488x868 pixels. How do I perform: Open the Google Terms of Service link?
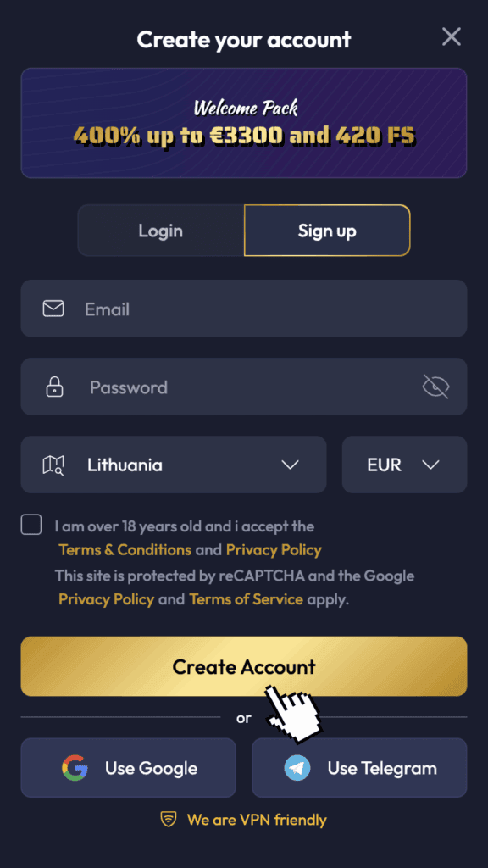coord(247,599)
